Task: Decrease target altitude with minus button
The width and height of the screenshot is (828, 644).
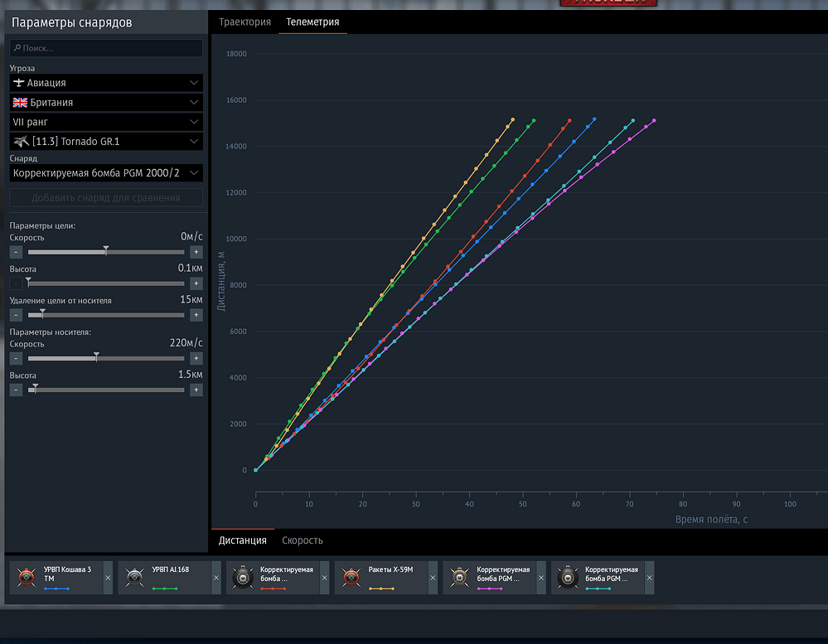Action: tap(16, 283)
